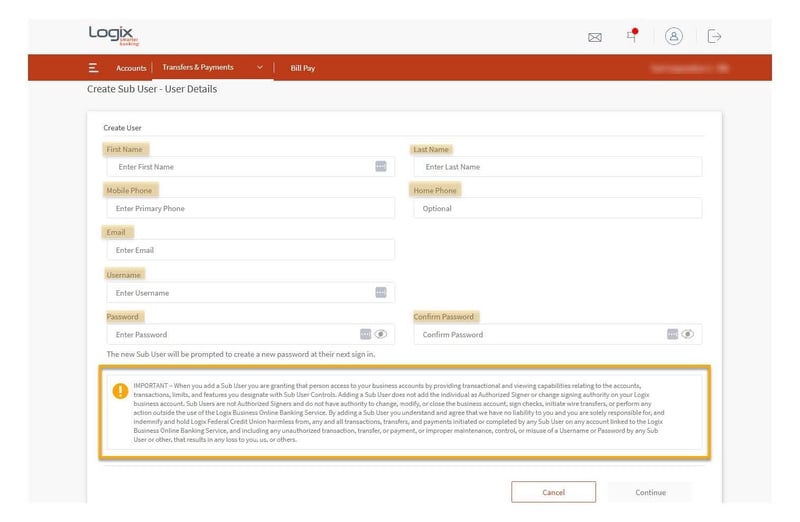Expand the Transfers & Payments chevron
This screenshot has width=800, height=522.
click(260, 68)
